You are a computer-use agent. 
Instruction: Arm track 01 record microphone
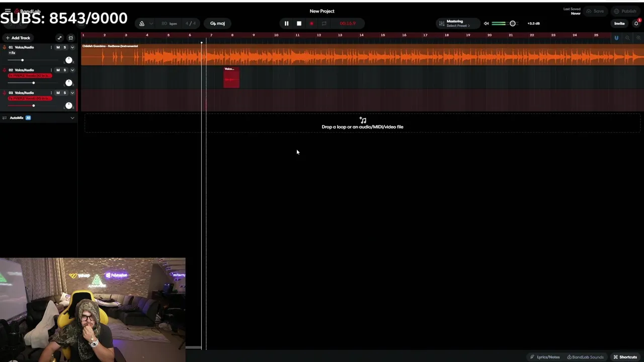[x=5, y=47]
